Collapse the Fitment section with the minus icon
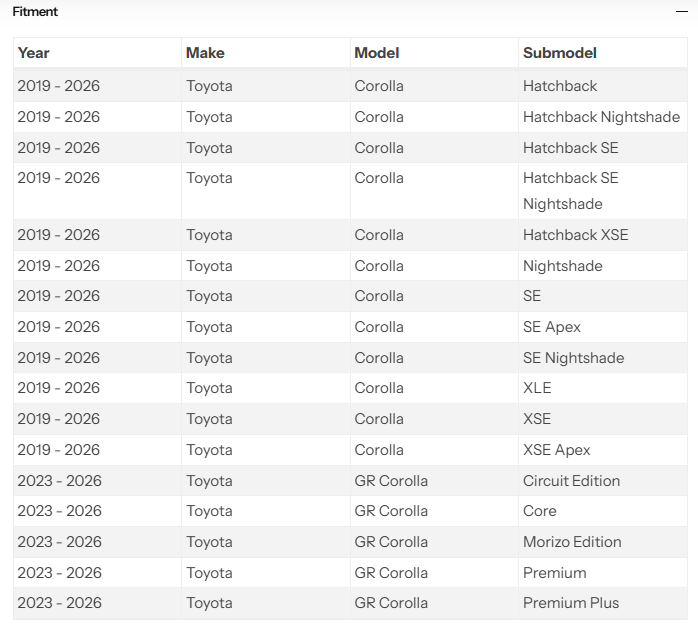Image resolution: width=698 pixels, height=626 pixels. click(681, 12)
